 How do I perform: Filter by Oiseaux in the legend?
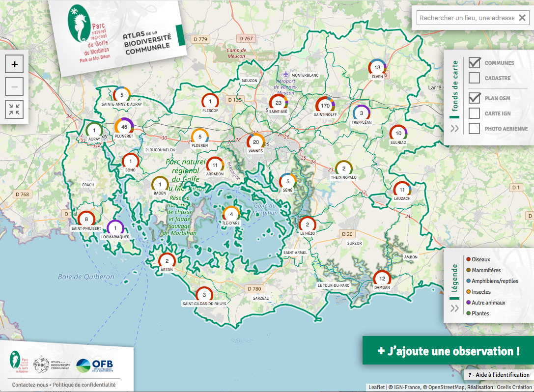481,259
